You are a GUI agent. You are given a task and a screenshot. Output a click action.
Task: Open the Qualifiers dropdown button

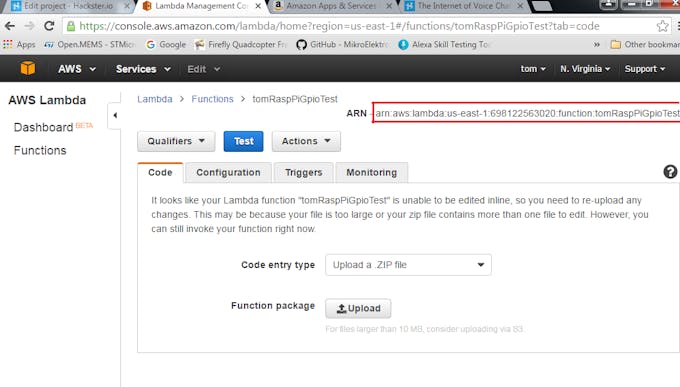coord(176,141)
